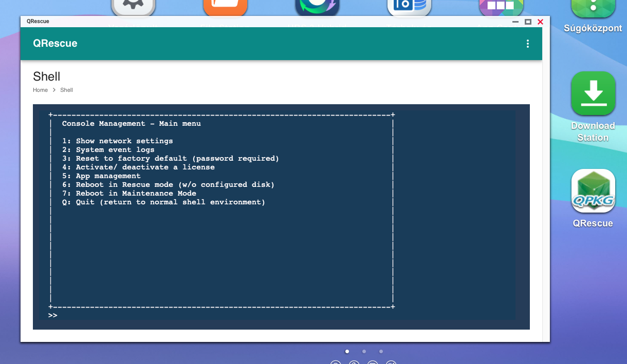Click "6: Reboot in Rescue mode" line
This screenshot has width=627, height=364.
pyautogui.click(x=169, y=185)
